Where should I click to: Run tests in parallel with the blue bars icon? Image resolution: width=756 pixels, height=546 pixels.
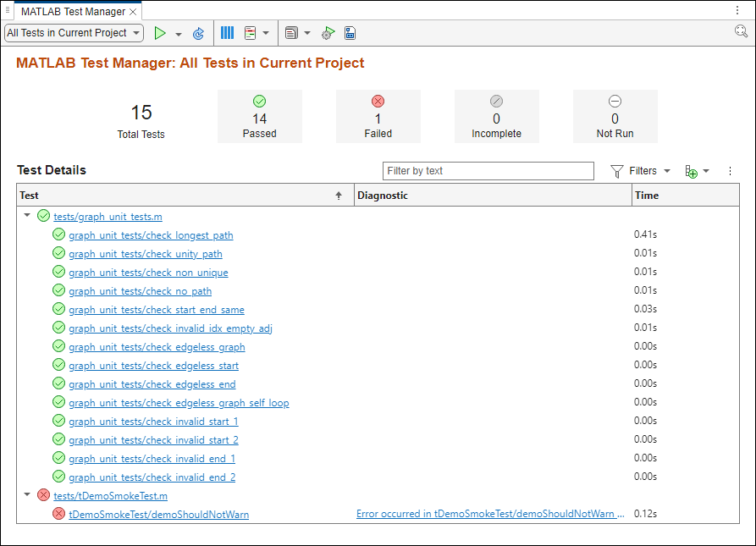[227, 33]
